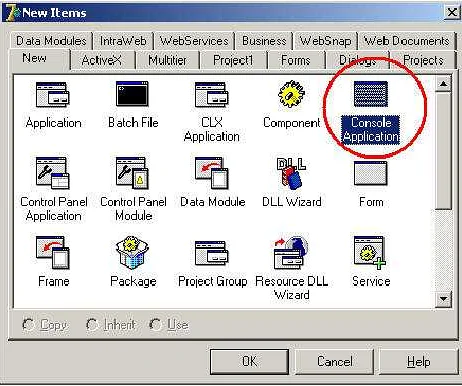Choose the Control Panel Module icon
462x386 pixels.
(x=132, y=173)
